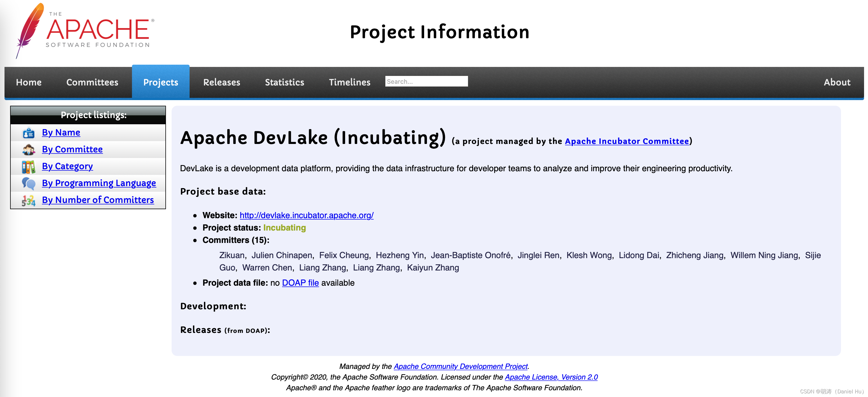Select the Releases tab
The height and width of the screenshot is (397, 868).
pos(221,82)
